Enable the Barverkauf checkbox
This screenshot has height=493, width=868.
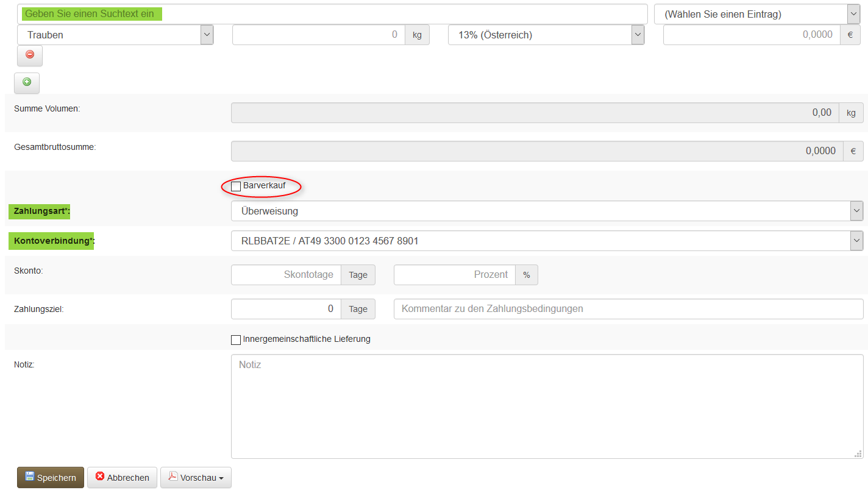pyautogui.click(x=236, y=186)
